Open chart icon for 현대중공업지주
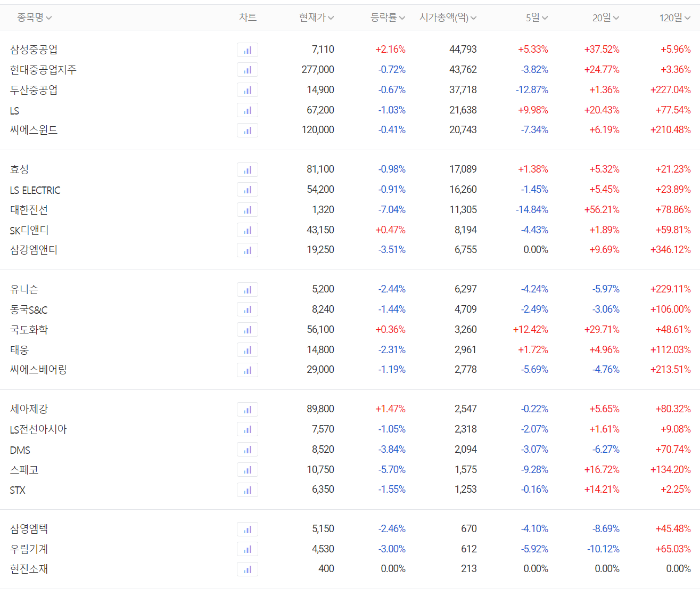The image size is (700, 595). 248,70
